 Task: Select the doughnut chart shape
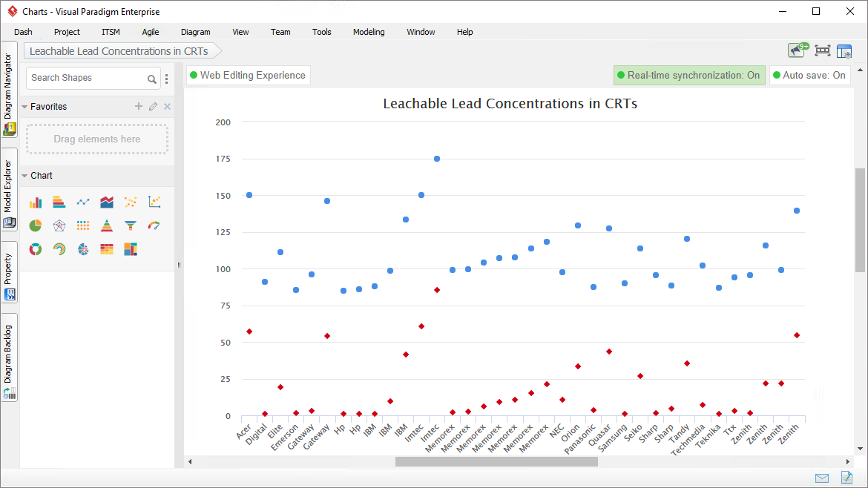click(x=36, y=249)
